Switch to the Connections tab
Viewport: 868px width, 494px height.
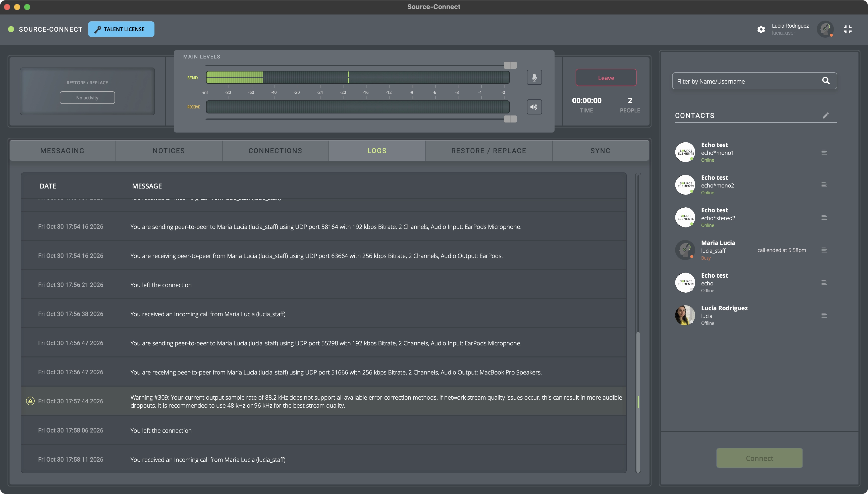[x=275, y=151]
